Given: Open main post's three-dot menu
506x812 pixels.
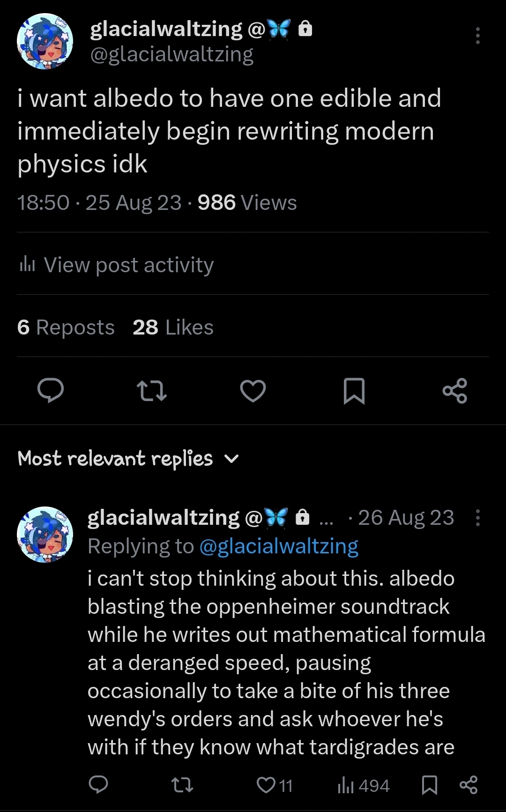Looking at the screenshot, I should [x=477, y=36].
